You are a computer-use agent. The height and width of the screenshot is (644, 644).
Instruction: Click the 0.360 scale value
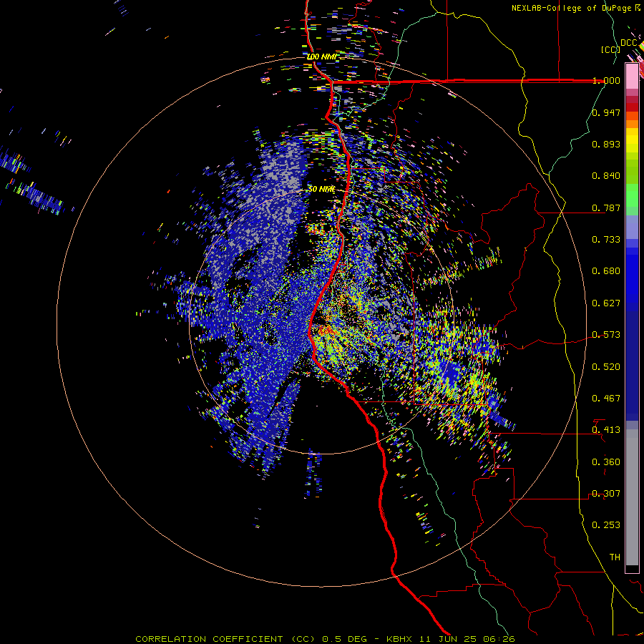point(606,462)
